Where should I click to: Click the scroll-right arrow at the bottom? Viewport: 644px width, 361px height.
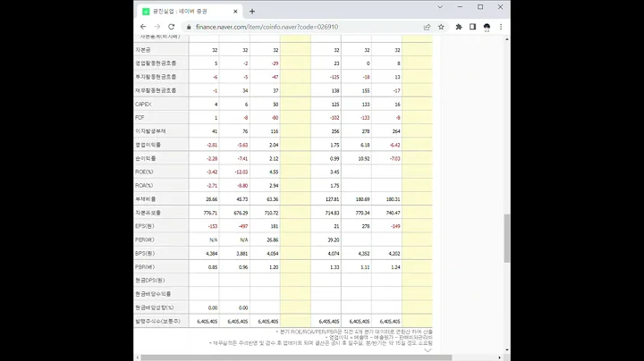click(499, 357)
